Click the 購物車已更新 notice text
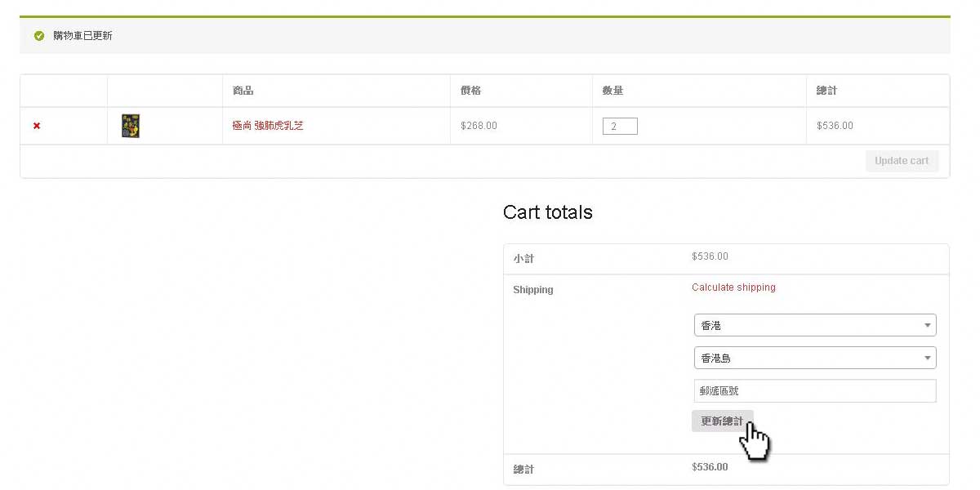 (x=82, y=36)
